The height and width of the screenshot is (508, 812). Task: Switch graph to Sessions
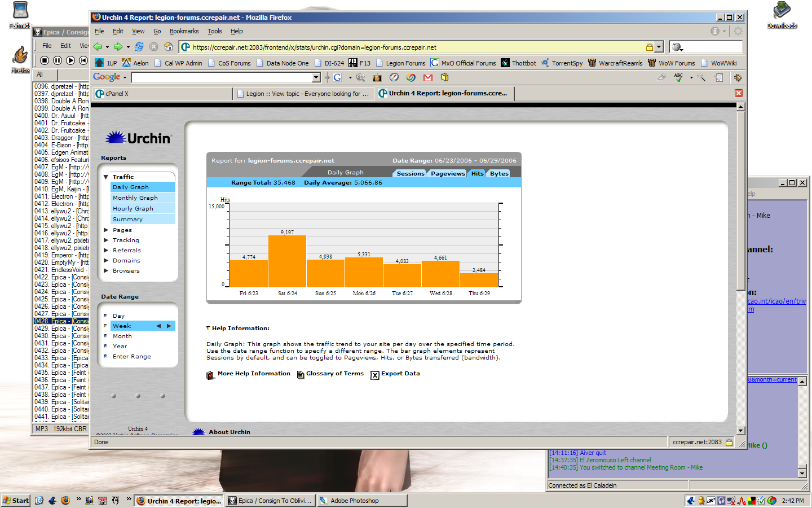(x=410, y=173)
